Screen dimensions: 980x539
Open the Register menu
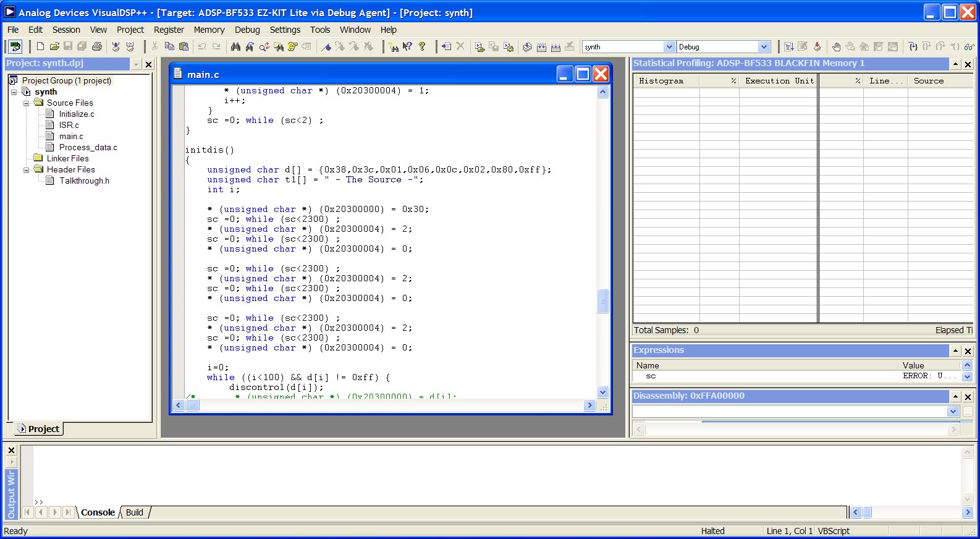click(x=169, y=30)
